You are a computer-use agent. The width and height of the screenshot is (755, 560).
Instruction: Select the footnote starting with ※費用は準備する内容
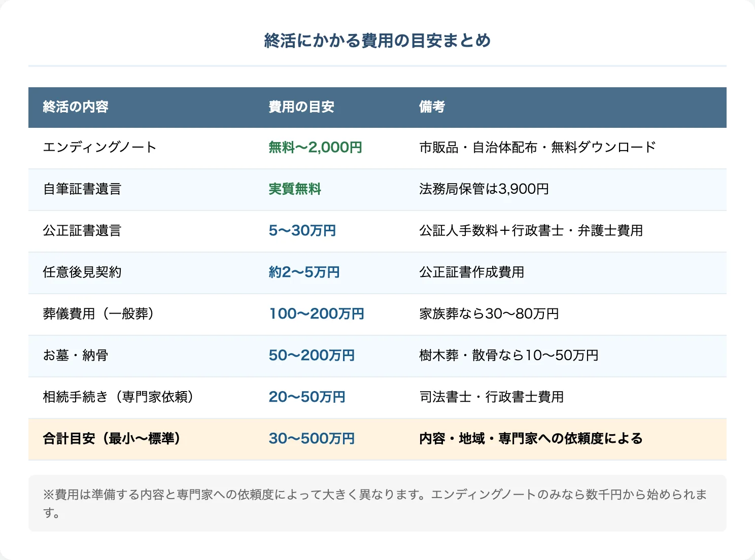click(x=374, y=502)
